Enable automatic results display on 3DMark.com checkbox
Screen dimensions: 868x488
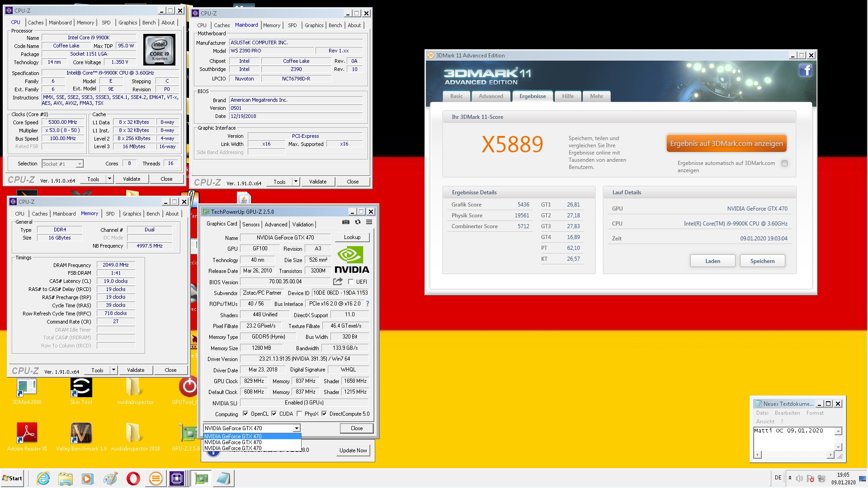coord(785,164)
